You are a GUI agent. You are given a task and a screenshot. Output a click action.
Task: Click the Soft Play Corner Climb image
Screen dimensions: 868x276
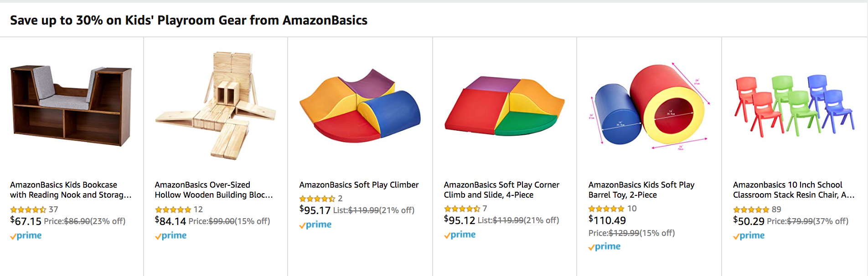[x=504, y=107]
